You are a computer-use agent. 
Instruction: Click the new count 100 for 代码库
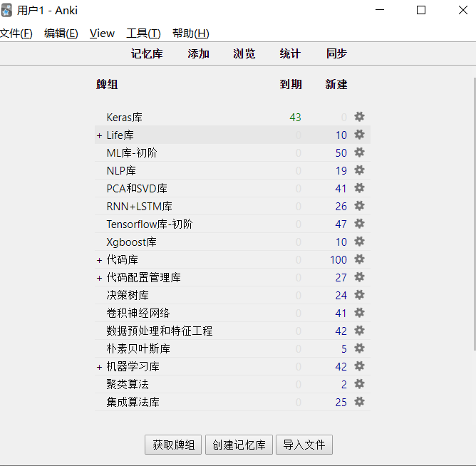point(338,260)
